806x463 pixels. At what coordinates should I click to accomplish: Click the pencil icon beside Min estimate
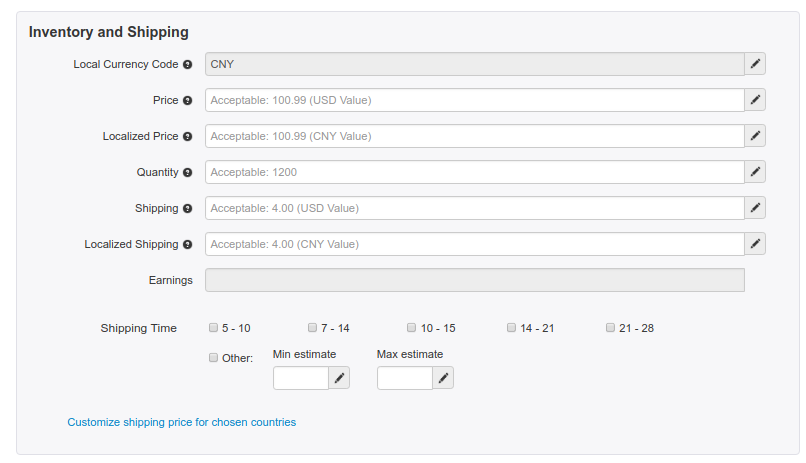(340, 378)
